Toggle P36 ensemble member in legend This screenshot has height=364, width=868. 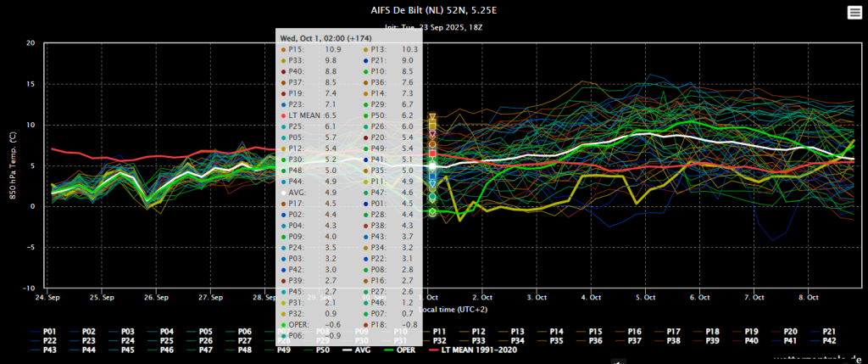click(x=590, y=341)
